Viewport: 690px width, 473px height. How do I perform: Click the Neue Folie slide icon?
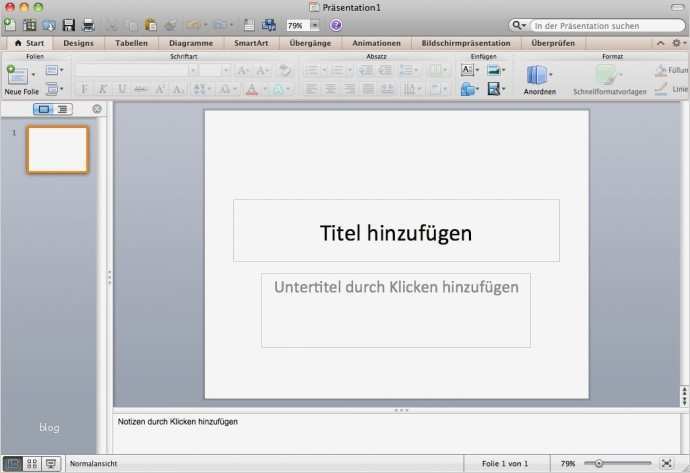[x=17, y=74]
